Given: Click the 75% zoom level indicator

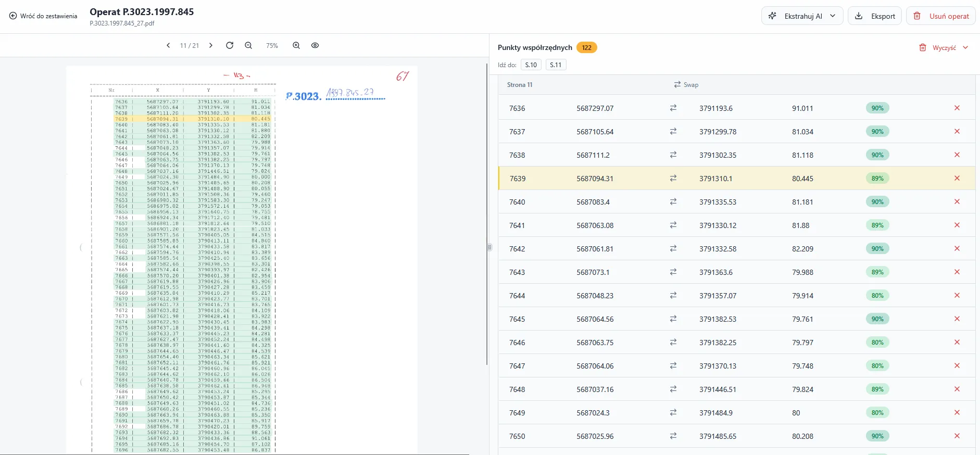Looking at the screenshot, I should click(x=272, y=46).
